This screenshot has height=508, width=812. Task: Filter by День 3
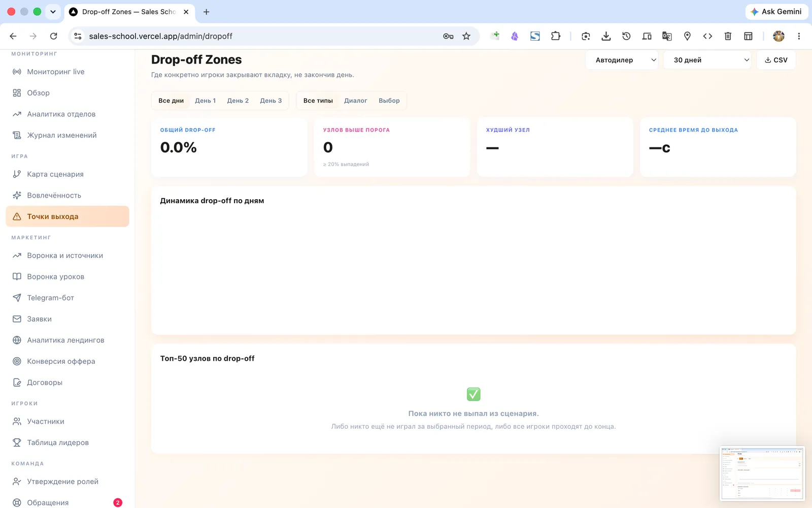tap(271, 101)
